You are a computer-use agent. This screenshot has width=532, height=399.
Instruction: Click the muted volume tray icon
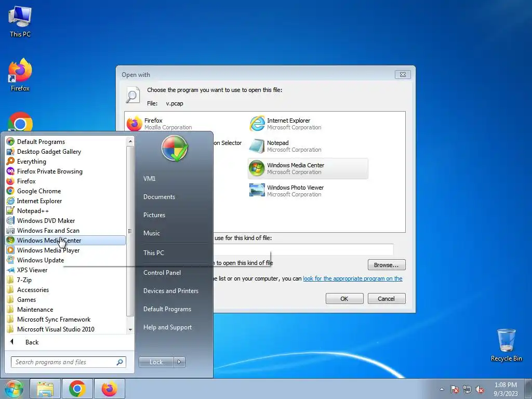(x=480, y=389)
